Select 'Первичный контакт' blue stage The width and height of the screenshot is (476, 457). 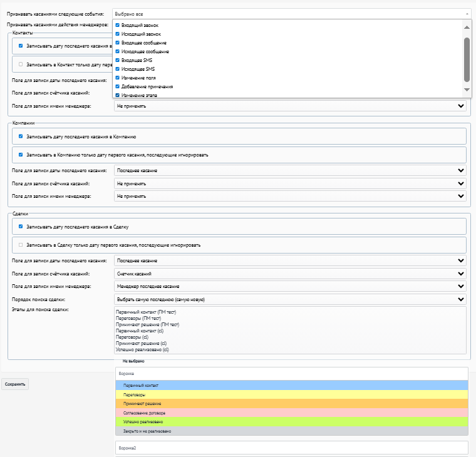point(292,386)
